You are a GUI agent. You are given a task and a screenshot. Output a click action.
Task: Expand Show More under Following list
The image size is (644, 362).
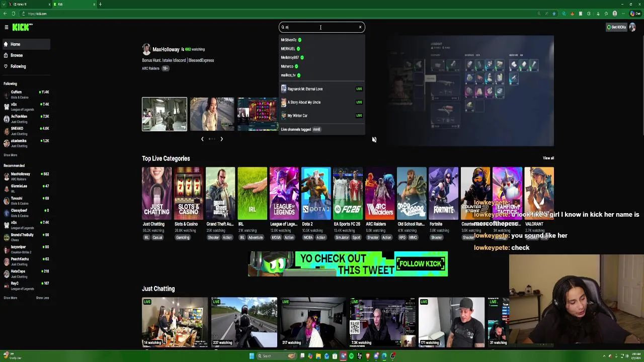10,155
